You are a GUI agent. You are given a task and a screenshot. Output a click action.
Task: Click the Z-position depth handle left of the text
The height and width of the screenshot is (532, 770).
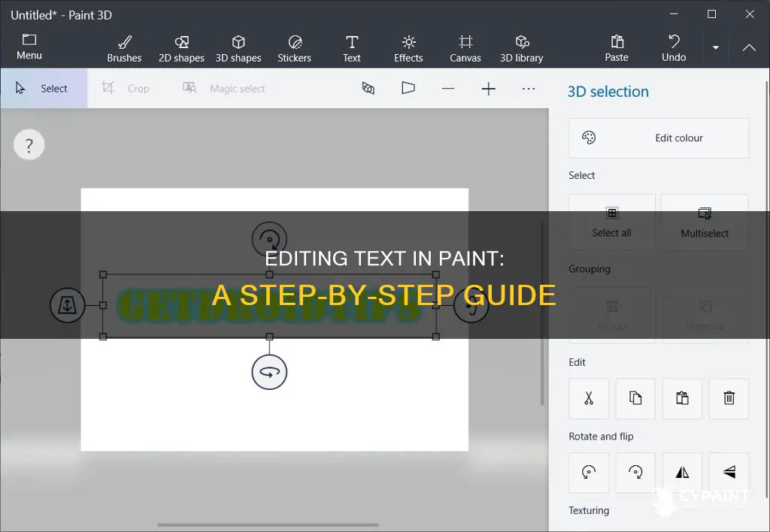coord(68,305)
